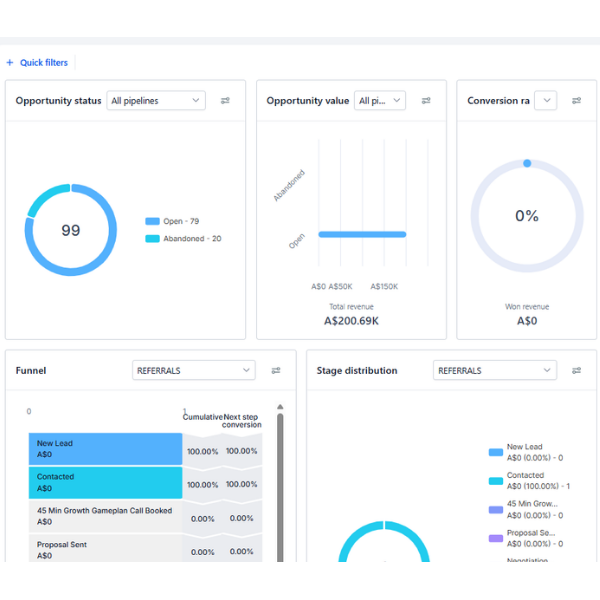Toggle Abandoned series in status legend
This screenshot has height=600, width=600.
(x=183, y=238)
